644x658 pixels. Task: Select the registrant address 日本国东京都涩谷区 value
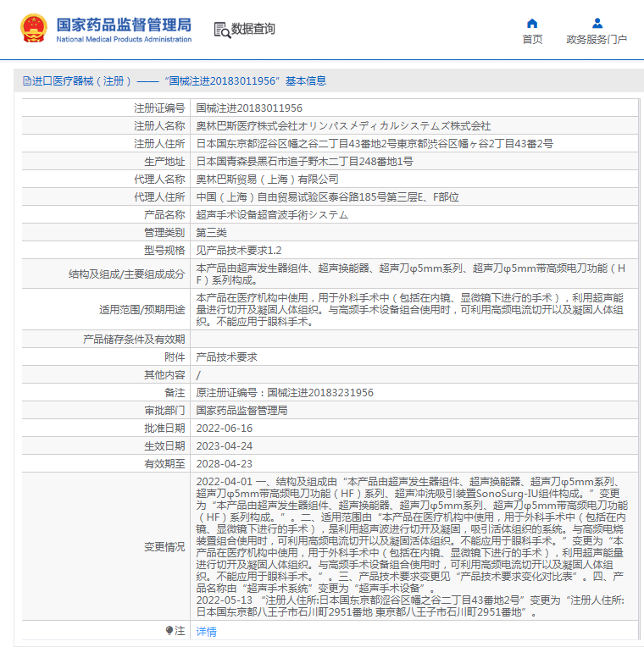(x=375, y=144)
